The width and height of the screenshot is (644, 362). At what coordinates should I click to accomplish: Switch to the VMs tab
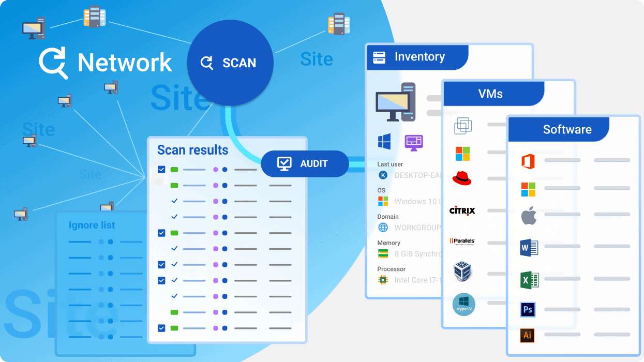(x=490, y=94)
